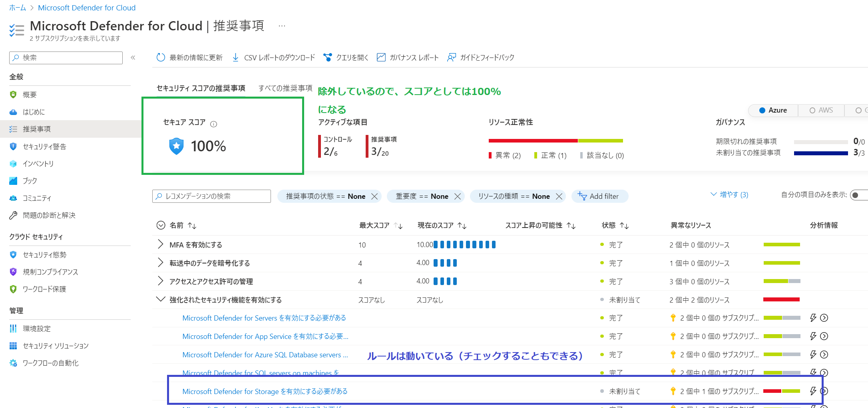
Task: Expand the アクセスとアクセス許可の管理 row
Action: click(160, 281)
